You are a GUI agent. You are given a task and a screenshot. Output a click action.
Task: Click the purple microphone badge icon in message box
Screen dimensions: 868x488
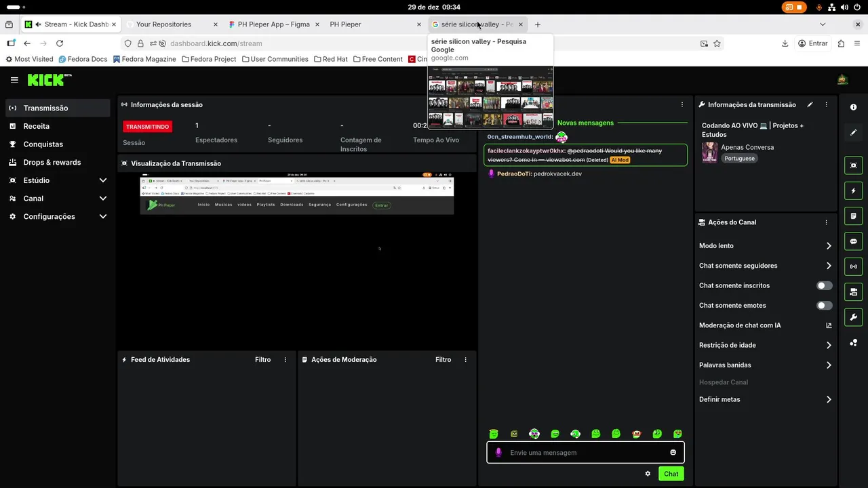coord(498,453)
